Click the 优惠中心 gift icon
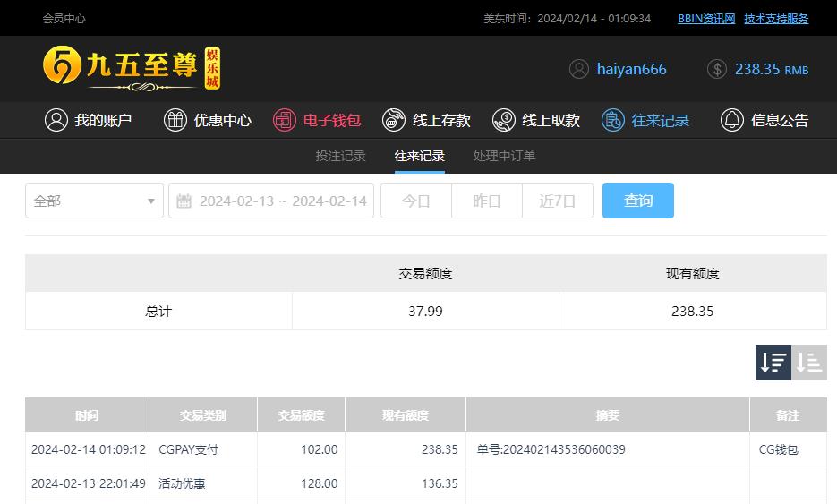 175,120
